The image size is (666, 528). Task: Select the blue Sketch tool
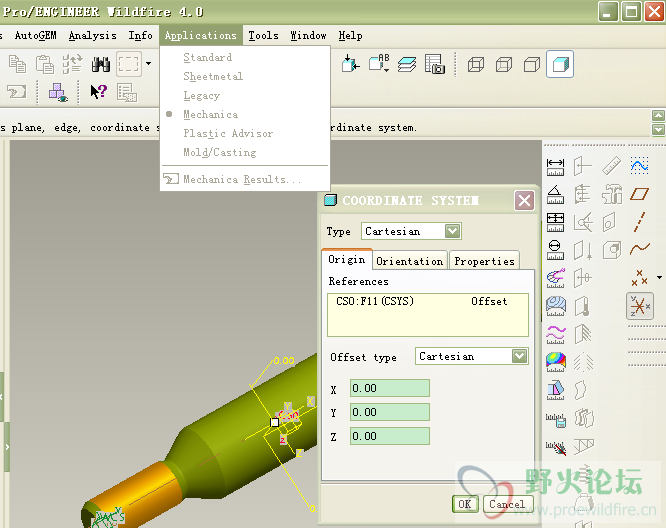pos(639,165)
